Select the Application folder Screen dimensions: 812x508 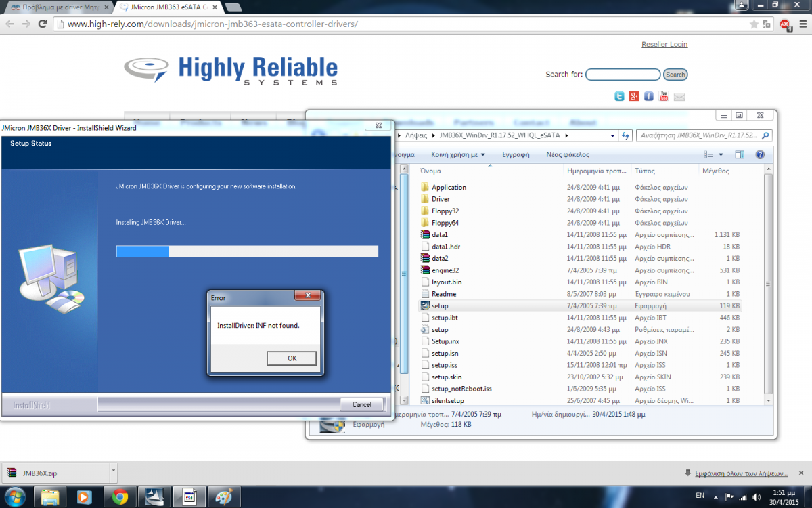(449, 188)
